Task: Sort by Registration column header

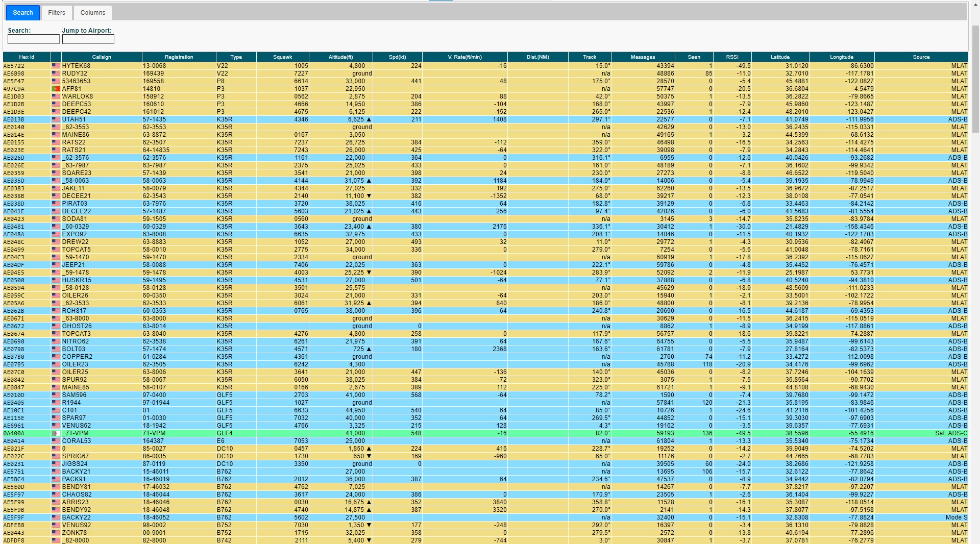Action: pos(179,57)
